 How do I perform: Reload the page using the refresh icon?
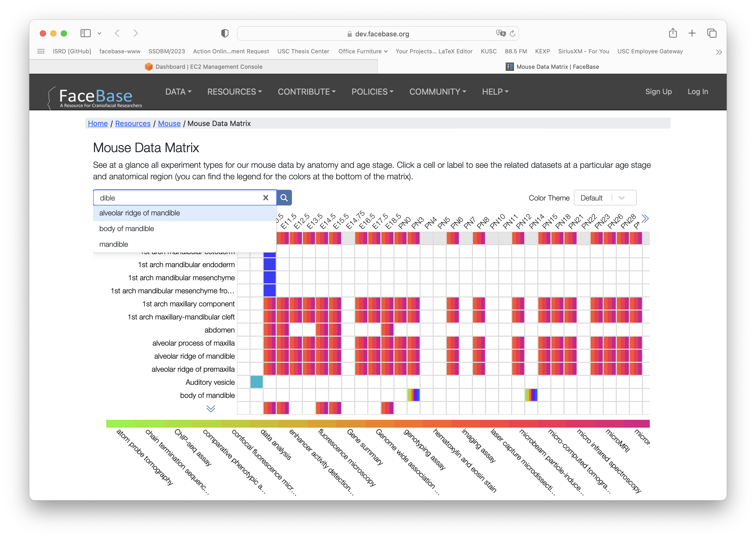coord(512,33)
